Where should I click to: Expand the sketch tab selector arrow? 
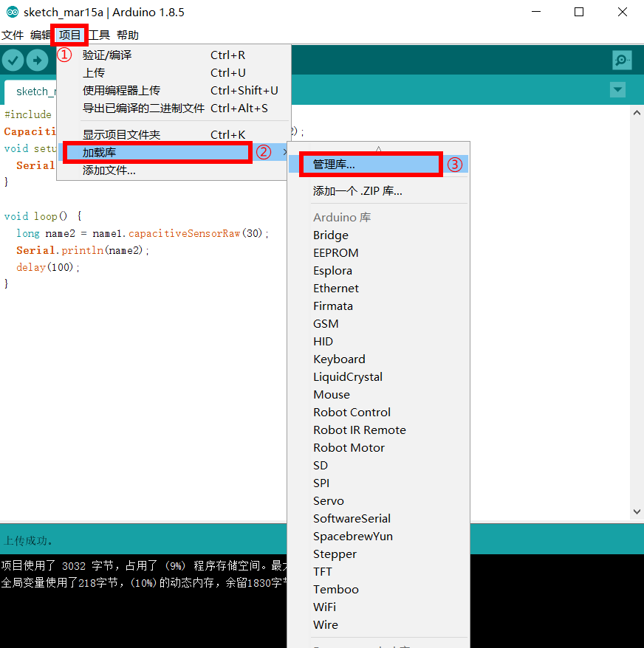[x=617, y=89]
